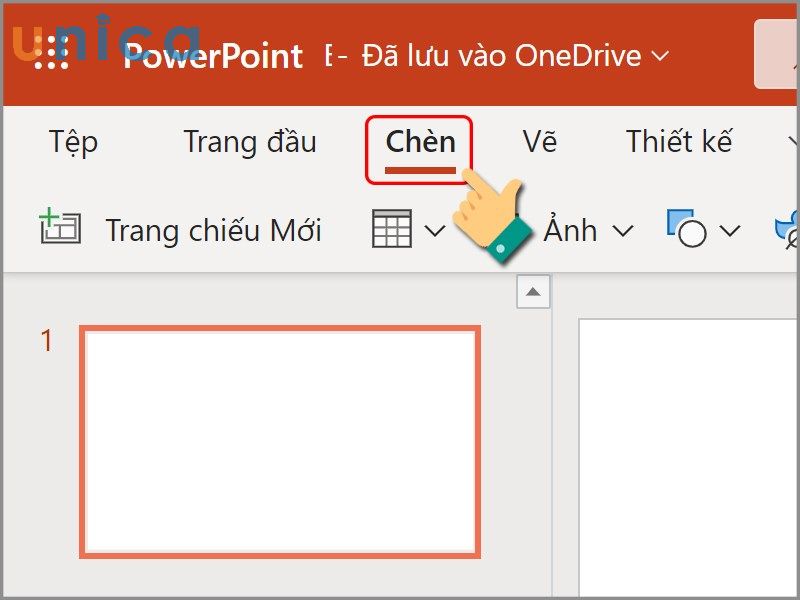Switch to the Vẽ tab
Screen dimensions: 800x600
(x=541, y=142)
